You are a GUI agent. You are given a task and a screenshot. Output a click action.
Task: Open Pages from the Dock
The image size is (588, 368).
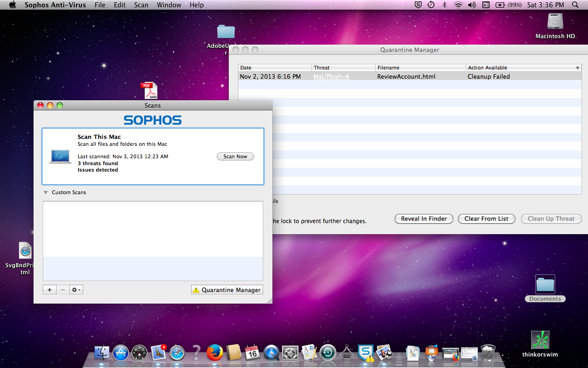coord(309,353)
